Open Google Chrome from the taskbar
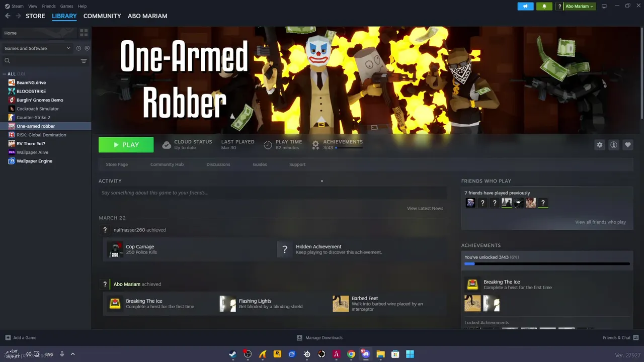Viewport: 644px width, 362px height. (x=351, y=354)
